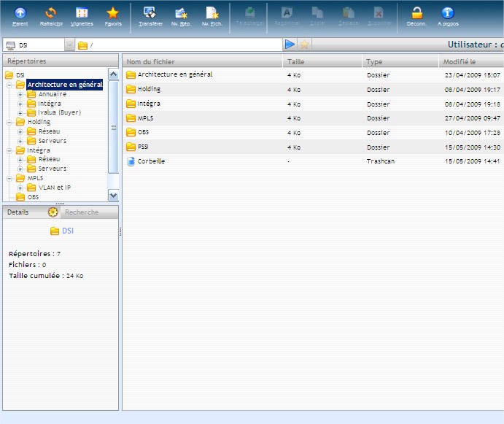Log out using the Déconn. padlock icon
This screenshot has width=504, height=424.
tap(416, 13)
